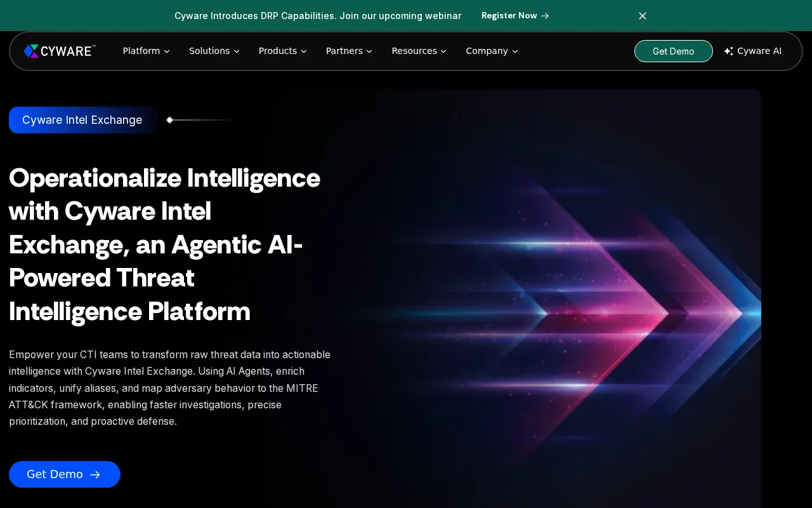Click the Cyware logo in the navbar

(x=60, y=51)
